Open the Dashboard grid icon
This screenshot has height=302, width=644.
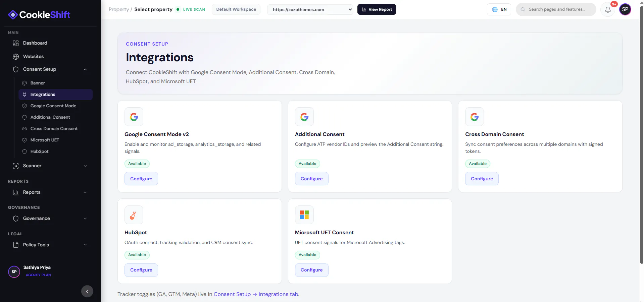point(16,43)
